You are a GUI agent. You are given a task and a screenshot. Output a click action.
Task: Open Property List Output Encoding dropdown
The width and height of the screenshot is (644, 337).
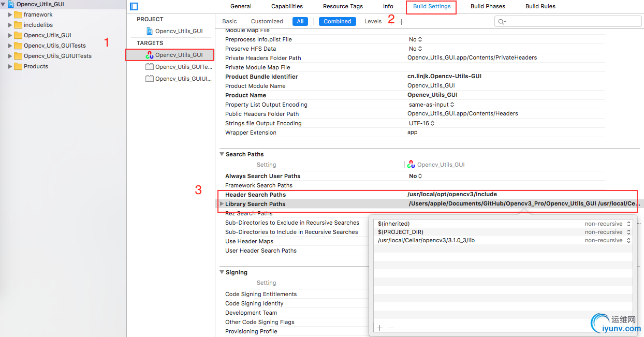tap(432, 105)
